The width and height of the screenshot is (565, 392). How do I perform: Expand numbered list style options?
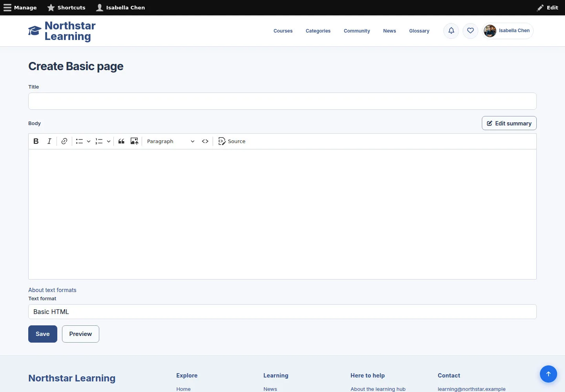coord(109,141)
